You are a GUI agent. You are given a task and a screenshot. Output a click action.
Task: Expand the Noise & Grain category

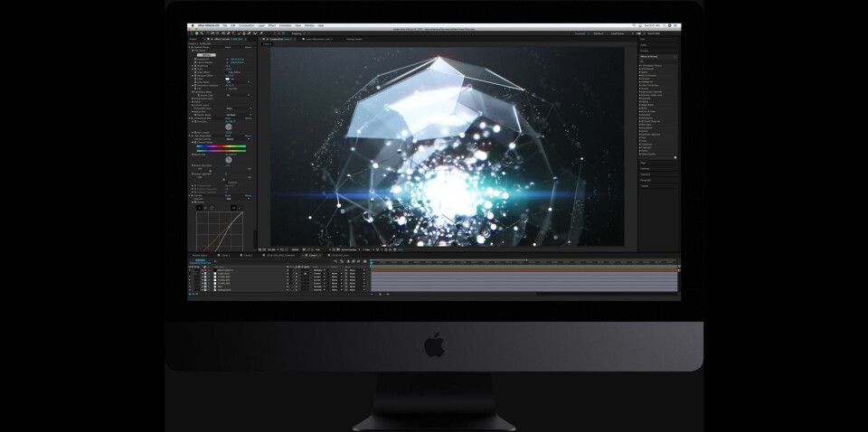coord(639,112)
